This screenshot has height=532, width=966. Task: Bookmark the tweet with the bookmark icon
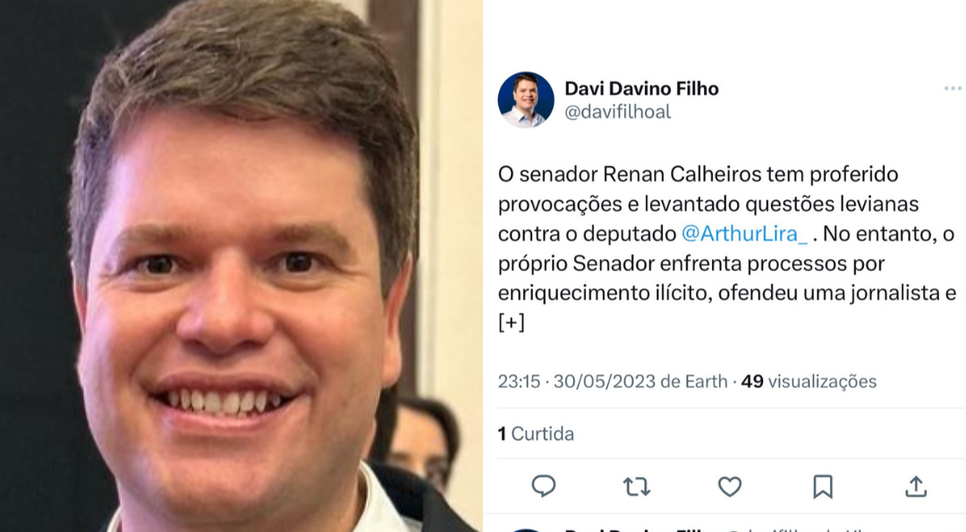pyautogui.click(x=822, y=487)
